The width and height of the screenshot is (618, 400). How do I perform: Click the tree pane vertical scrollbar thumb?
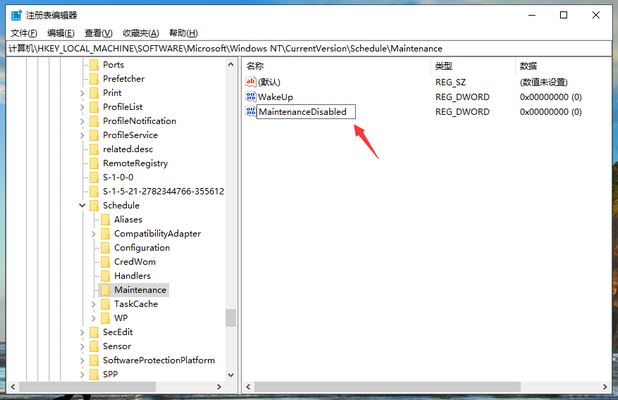[x=231, y=317]
